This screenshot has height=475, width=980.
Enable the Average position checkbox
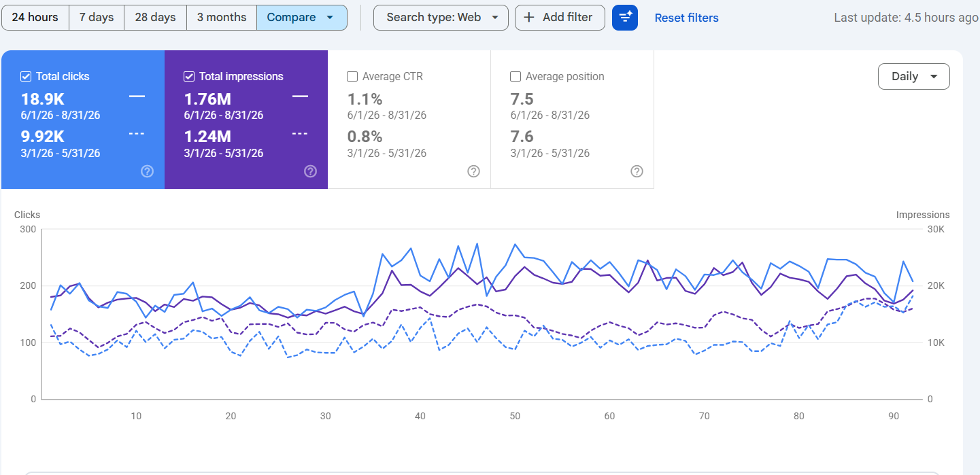pyautogui.click(x=516, y=77)
